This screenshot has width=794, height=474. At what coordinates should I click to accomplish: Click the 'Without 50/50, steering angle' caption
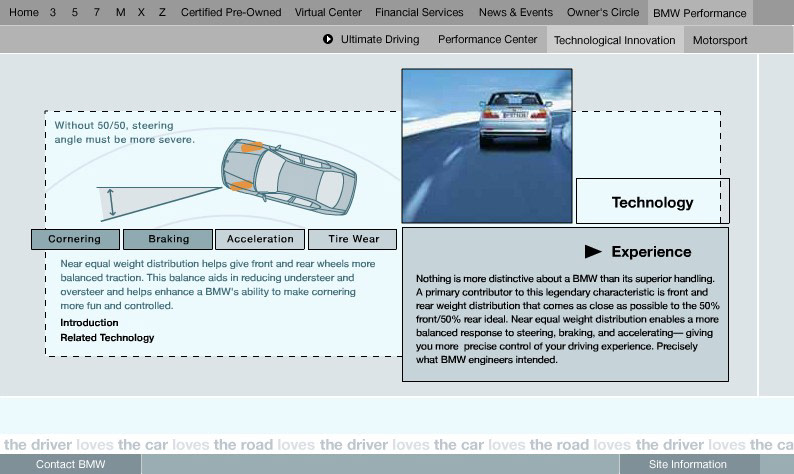[124, 132]
